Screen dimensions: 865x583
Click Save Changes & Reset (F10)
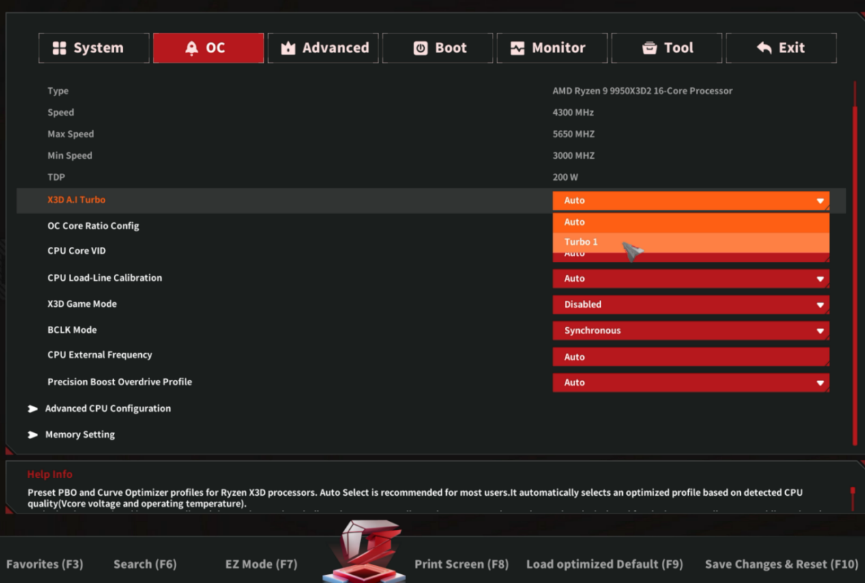pyautogui.click(x=781, y=564)
